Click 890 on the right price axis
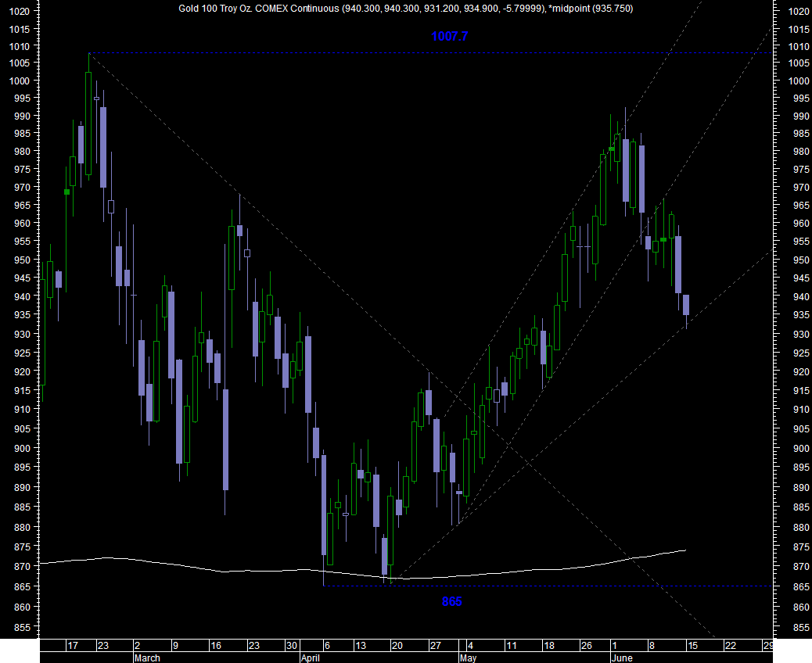 [801, 488]
